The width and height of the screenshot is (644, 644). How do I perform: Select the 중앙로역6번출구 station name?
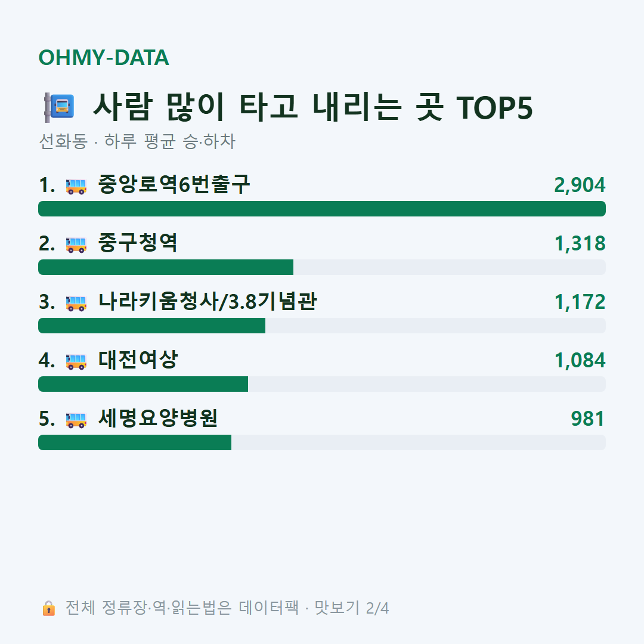(x=174, y=184)
